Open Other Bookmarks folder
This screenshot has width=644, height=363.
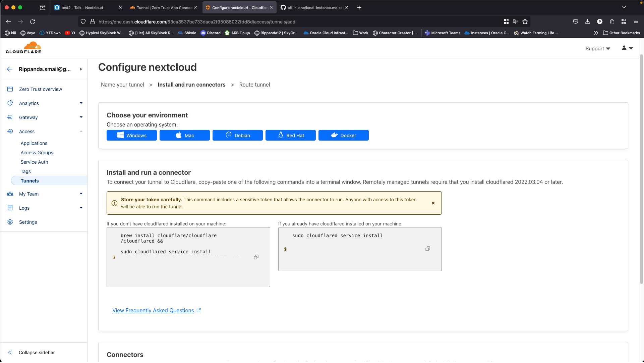tap(621, 33)
